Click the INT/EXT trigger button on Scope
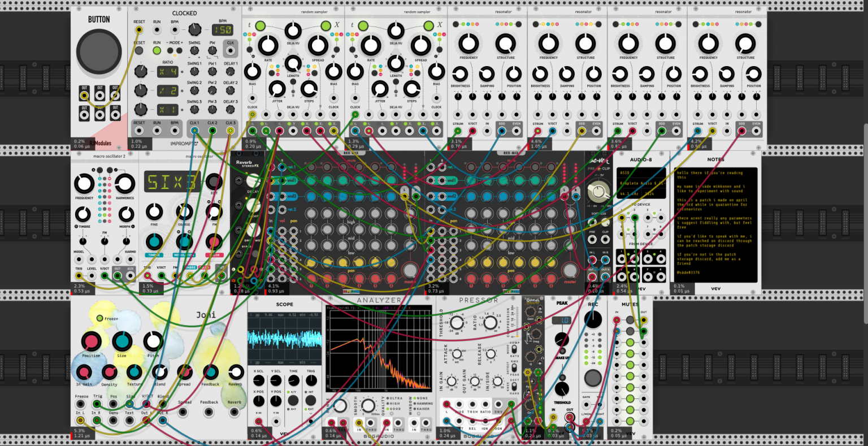This screenshot has width=868, height=446. [311, 400]
